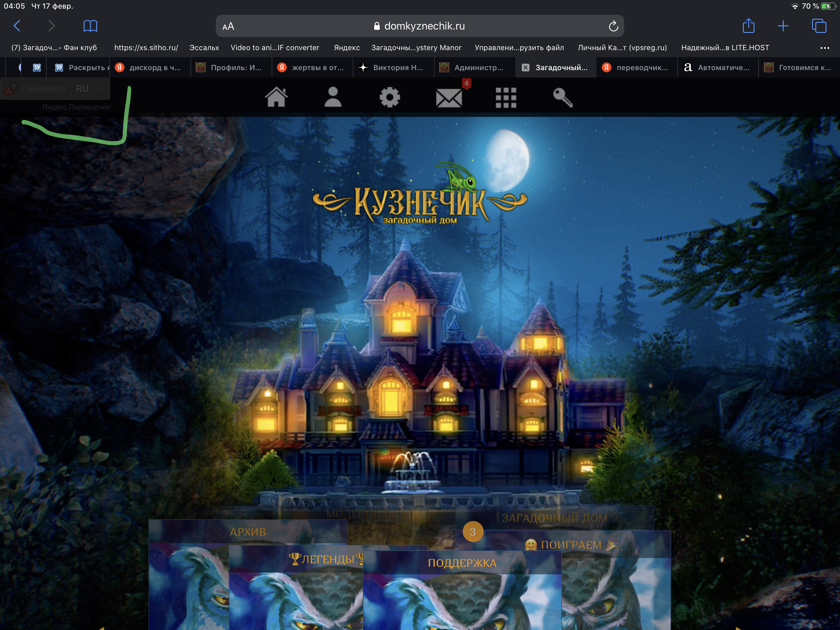Open the site Home icon
Viewport: 840px width, 630px height.
coord(276,97)
